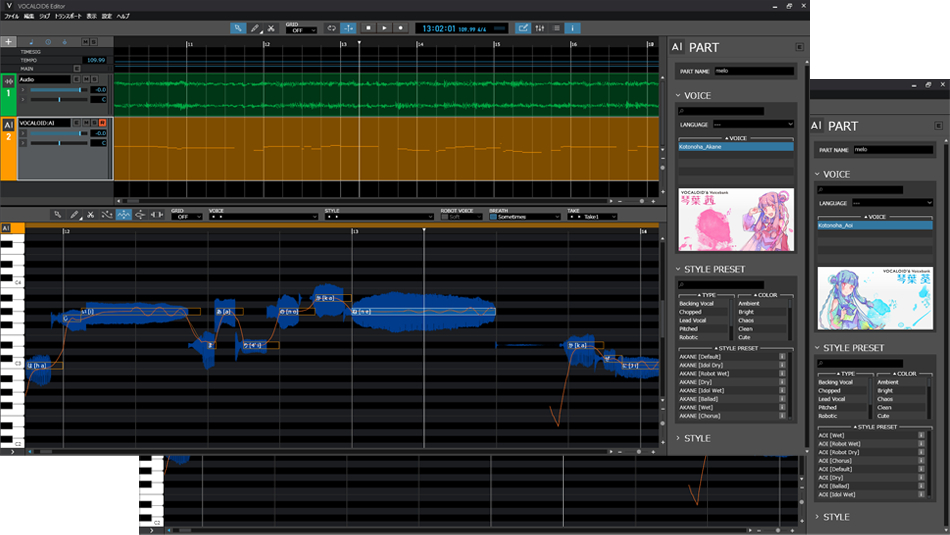Viewport: 950px width, 535px height.
Task: Expand the Audio track volume automation arrow
Action: pos(23,90)
